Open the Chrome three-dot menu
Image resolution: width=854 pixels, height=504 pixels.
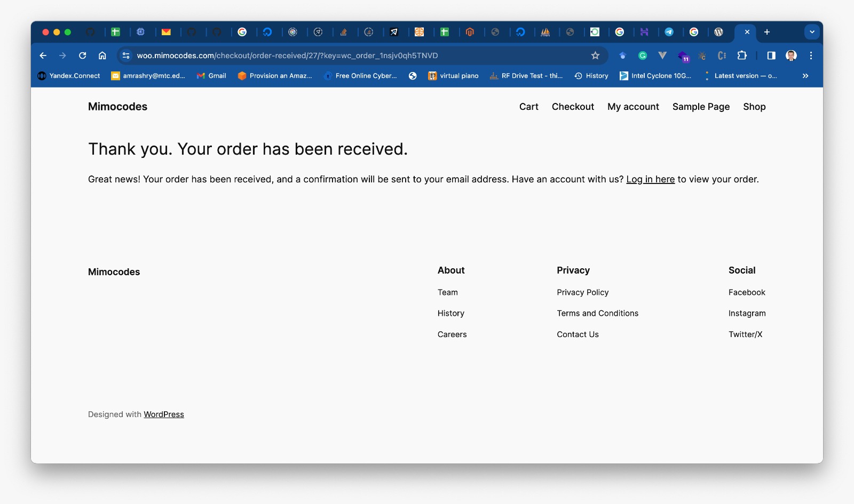pos(811,55)
